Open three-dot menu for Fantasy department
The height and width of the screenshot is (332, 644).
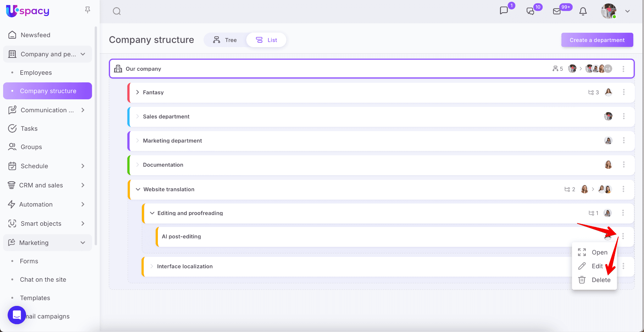tap(624, 92)
